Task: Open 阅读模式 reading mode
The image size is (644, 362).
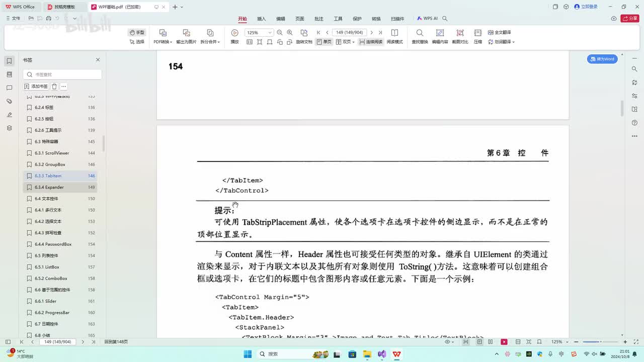Action: tap(394, 37)
